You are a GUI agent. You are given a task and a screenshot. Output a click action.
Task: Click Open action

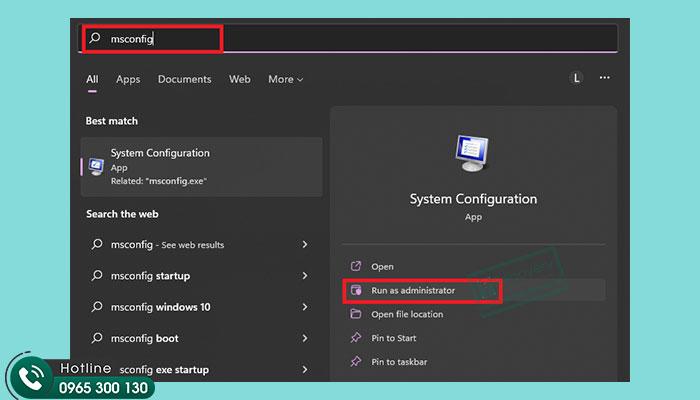(474, 267)
